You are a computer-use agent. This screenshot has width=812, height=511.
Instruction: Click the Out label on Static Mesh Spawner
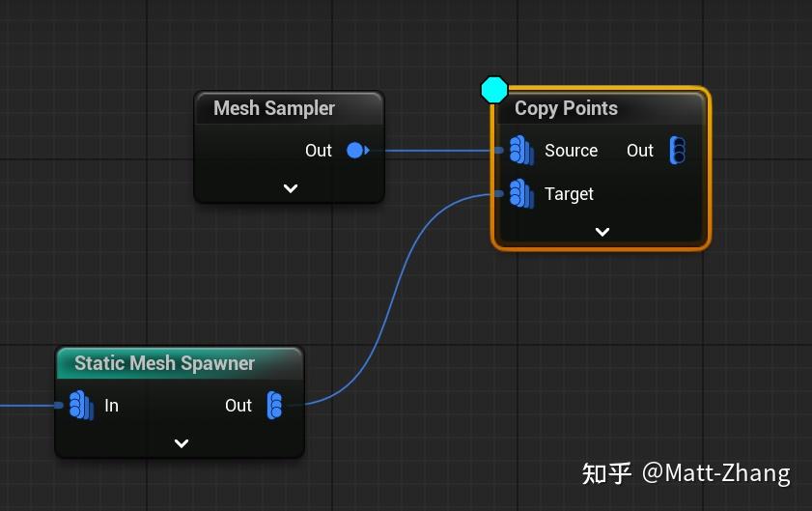click(238, 406)
